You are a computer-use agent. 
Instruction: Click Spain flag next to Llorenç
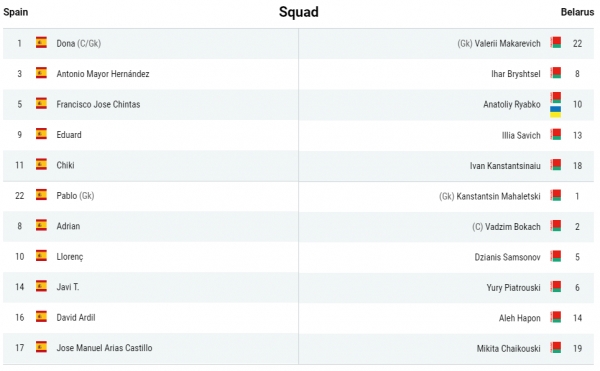[x=41, y=255]
